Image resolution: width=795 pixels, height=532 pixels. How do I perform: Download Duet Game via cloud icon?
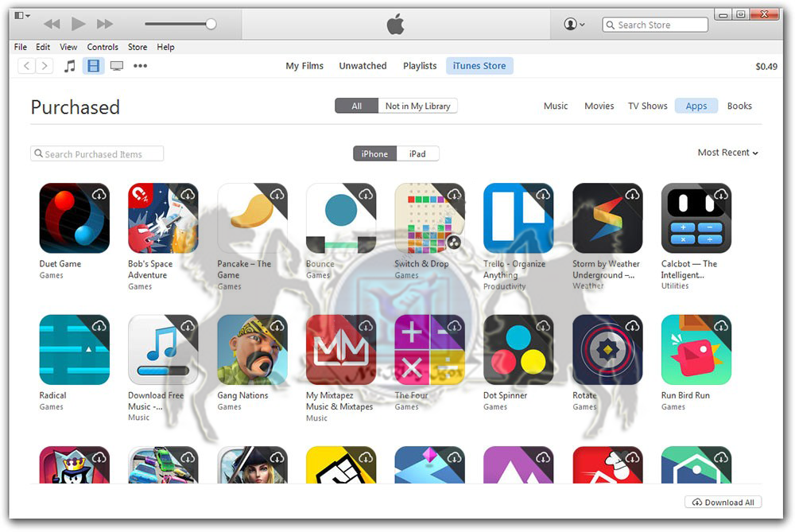(99, 194)
